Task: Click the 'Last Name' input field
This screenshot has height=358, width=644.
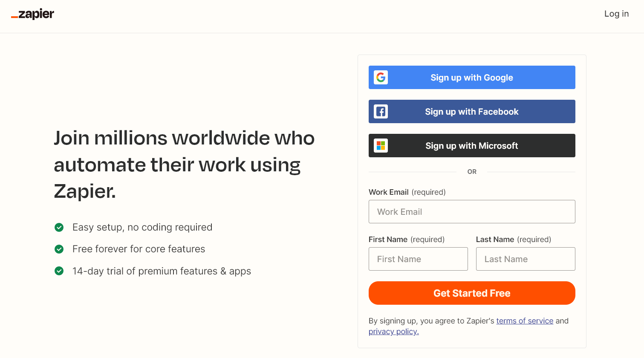Action: pyautogui.click(x=526, y=259)
